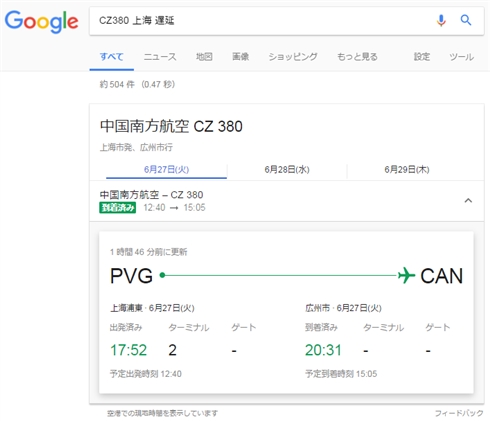Open 設定 options
This screenshot has width=490, height=421.
click(422, 57)
